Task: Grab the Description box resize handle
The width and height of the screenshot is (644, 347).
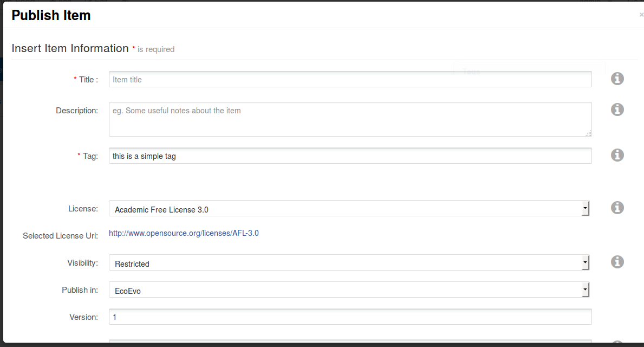Action: [x=588, y=133]
